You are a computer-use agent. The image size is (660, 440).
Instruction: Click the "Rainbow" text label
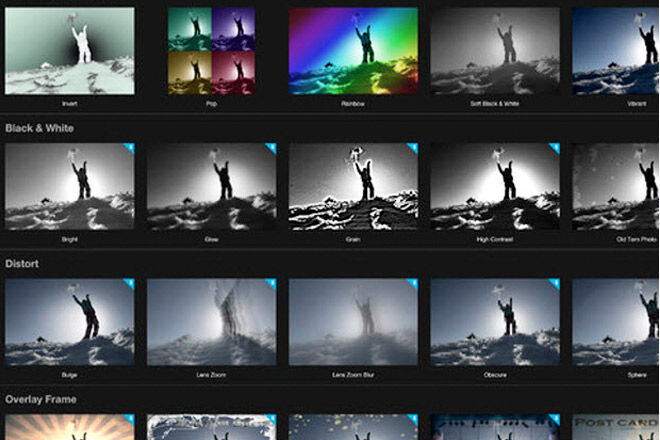coord(353,104)
